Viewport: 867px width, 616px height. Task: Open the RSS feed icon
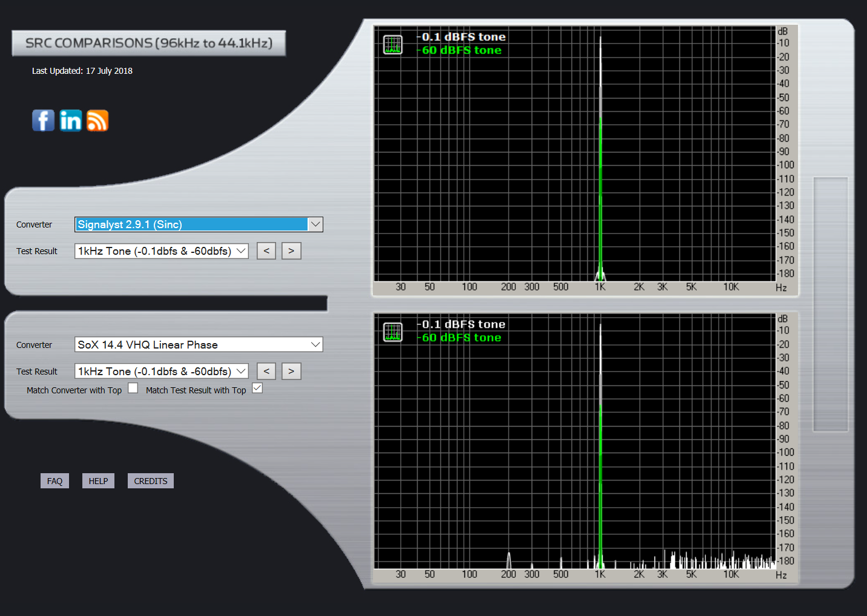pyautogui.click(x=97, y=120)
